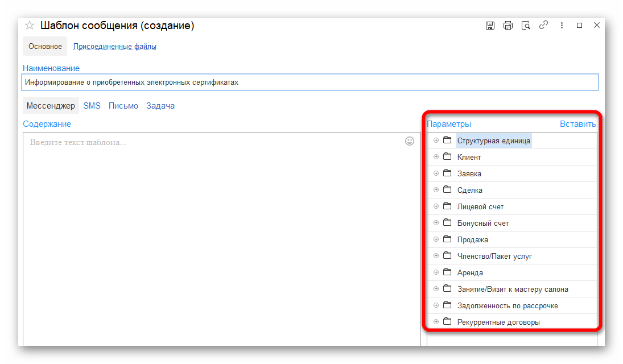
Task: Expand the Структурная единица node
Action: point(436,140)
